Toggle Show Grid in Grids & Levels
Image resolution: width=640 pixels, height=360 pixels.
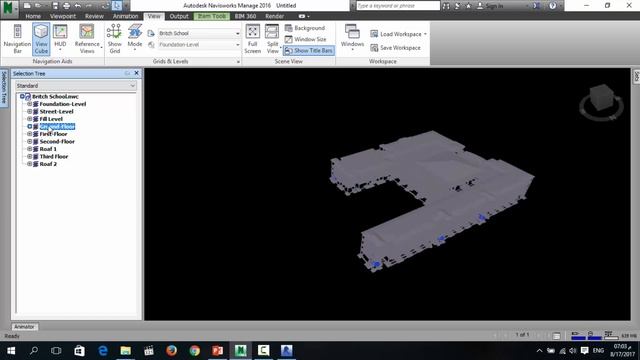pyautogui.click(x=115, y=39)
